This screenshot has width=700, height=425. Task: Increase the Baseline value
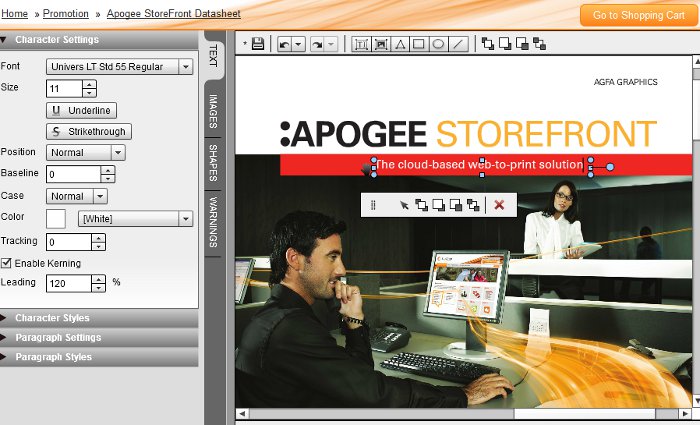[108, 170]
